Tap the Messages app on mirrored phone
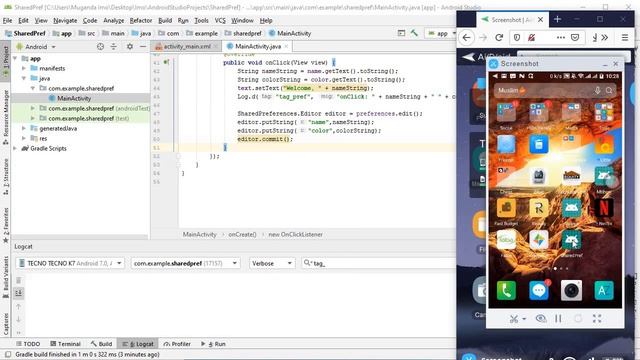Screen dimensions: 640x360 [x=539, y=290]
